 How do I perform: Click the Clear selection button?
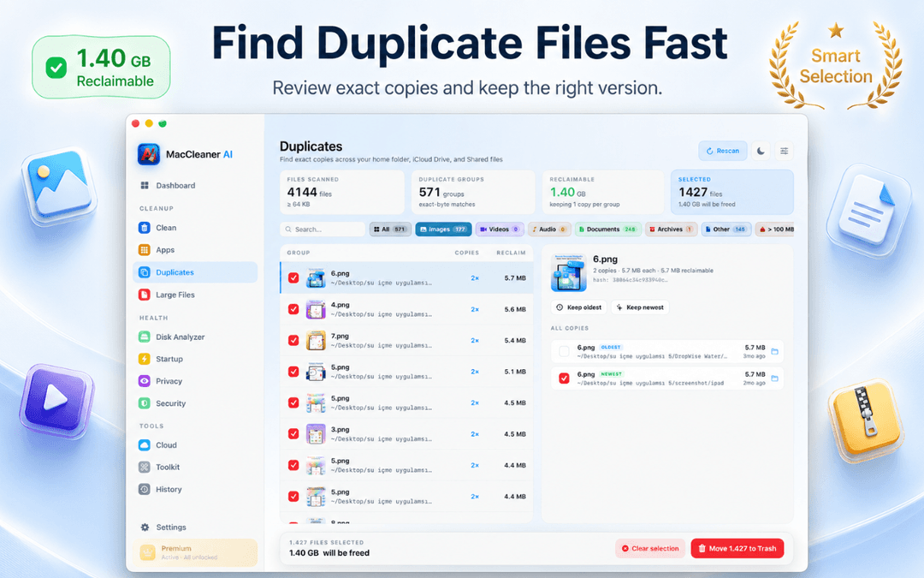[x=650, y=549]
